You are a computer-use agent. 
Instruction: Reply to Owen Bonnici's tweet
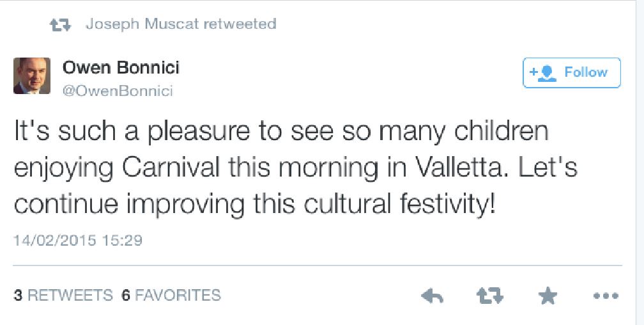tap(433, 296)
